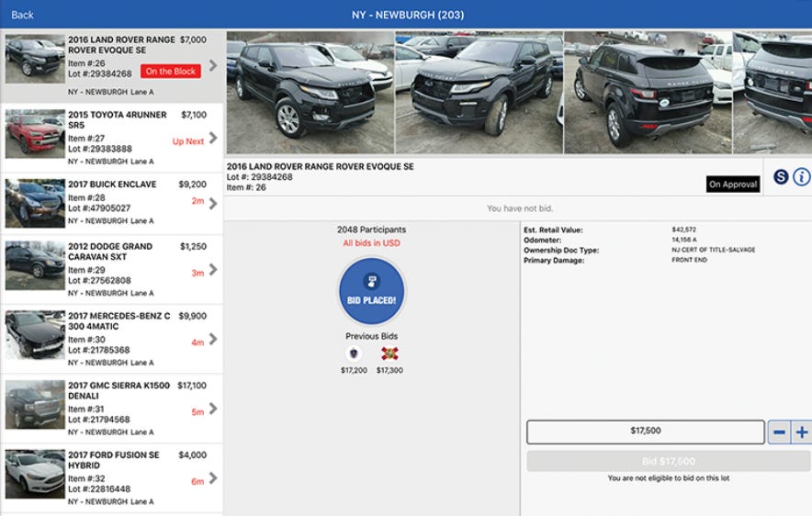Click the You have not bid message
This screenshot has width=812, height=516.
520,208
